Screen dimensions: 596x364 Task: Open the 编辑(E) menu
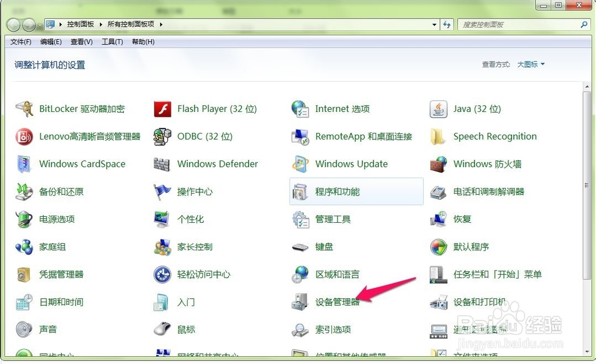click(x=51, y=42)
